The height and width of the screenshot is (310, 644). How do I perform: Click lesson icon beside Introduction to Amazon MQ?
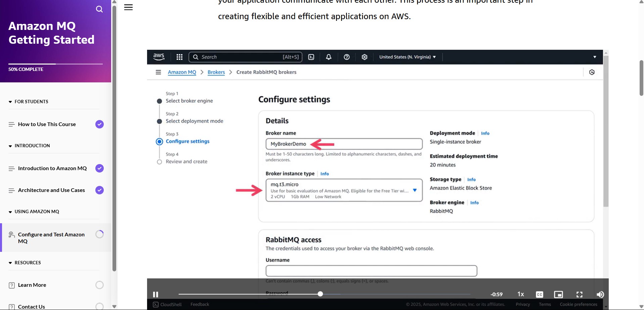point(11,168)
